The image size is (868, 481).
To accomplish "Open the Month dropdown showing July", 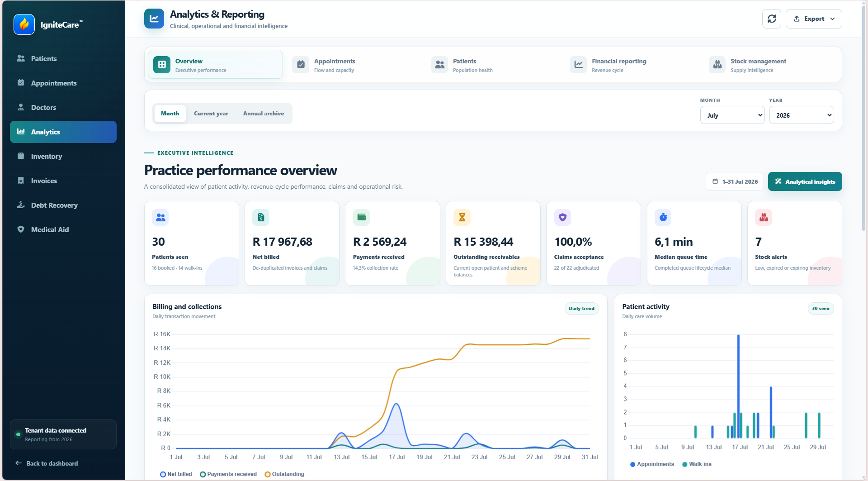I will tap(732, 115).
